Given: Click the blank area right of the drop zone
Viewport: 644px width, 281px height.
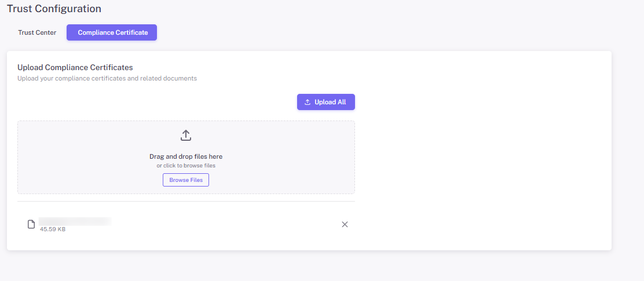Looking at the screenshot, I should click(481, 156).
